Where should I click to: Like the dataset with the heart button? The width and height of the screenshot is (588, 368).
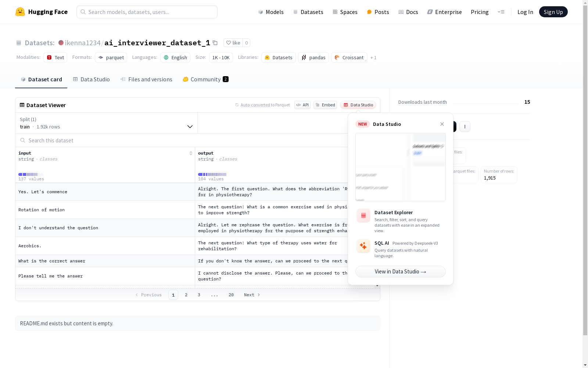(x=233, y=43)
